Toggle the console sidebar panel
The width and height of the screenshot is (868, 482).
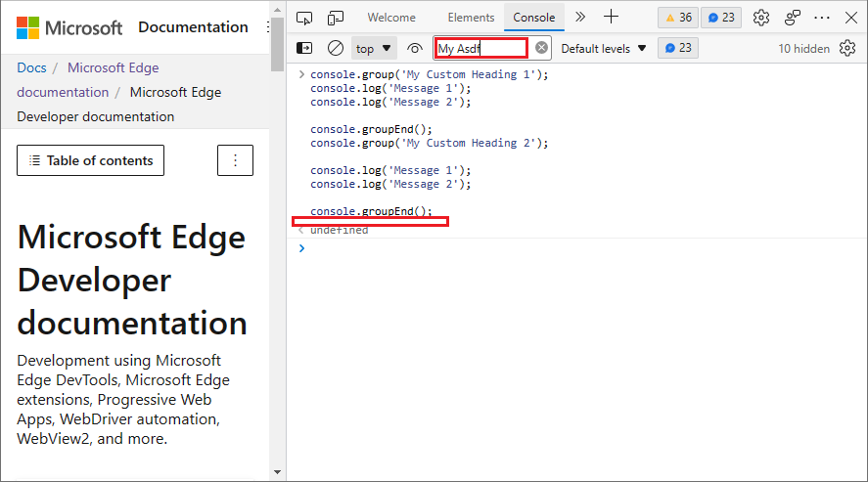coord(304,48)
